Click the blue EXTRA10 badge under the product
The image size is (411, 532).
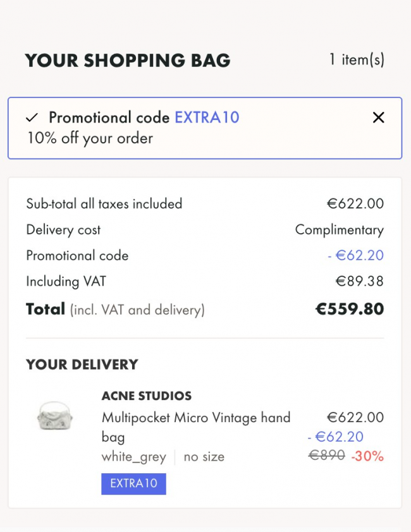coord(133,484)
